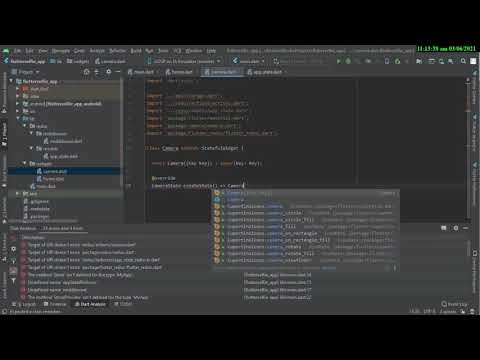
Task: Choose CupertinoIcons.camera_viewfinder suggestion
Action: pyautogui.click(x=305, y=260)
